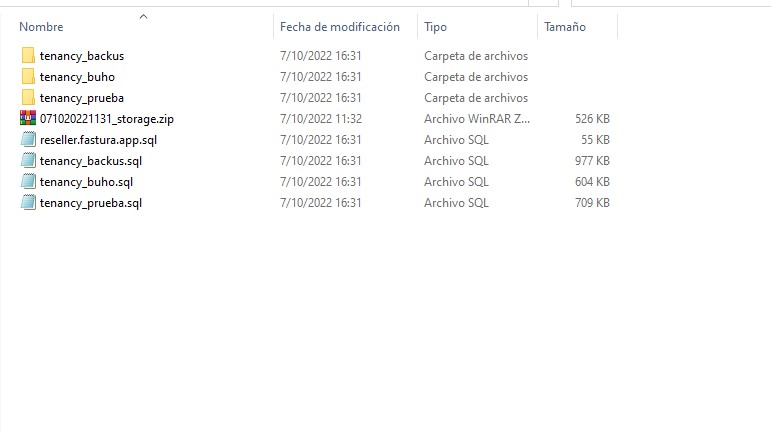The width and height of the screenshot is (771, 431).
Task: Click the reseller.fastura.app.sql file icon
Action: [28, 140]
